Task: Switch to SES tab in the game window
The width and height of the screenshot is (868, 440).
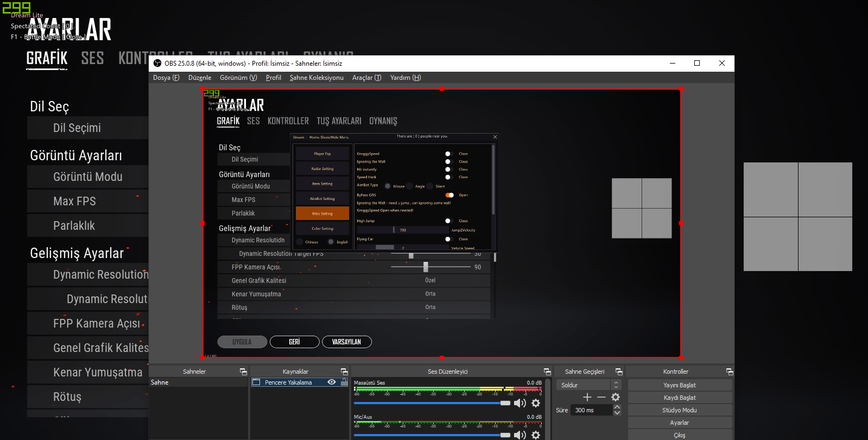Action: coord(92,58)
